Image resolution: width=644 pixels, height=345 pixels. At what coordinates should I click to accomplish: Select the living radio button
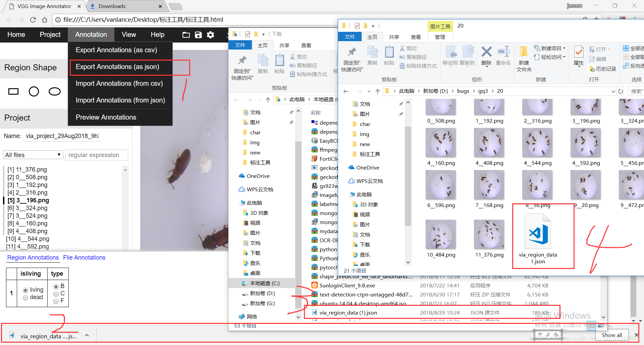click(x=25, y=290)
